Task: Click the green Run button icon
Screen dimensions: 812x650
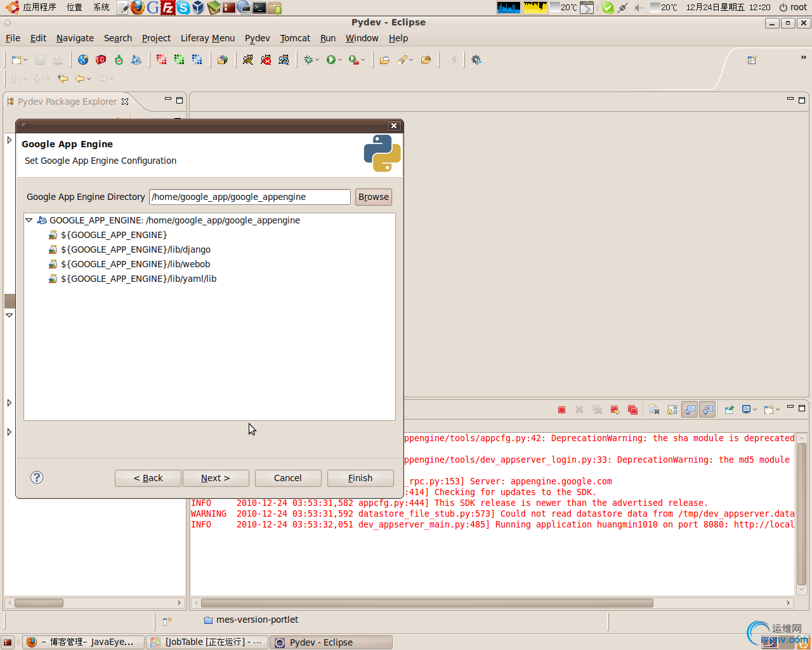Action: click(331, 60)
